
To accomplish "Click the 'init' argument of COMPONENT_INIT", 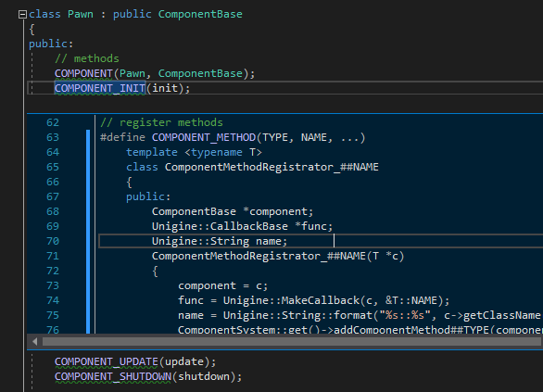I will [x=165, y=88].
